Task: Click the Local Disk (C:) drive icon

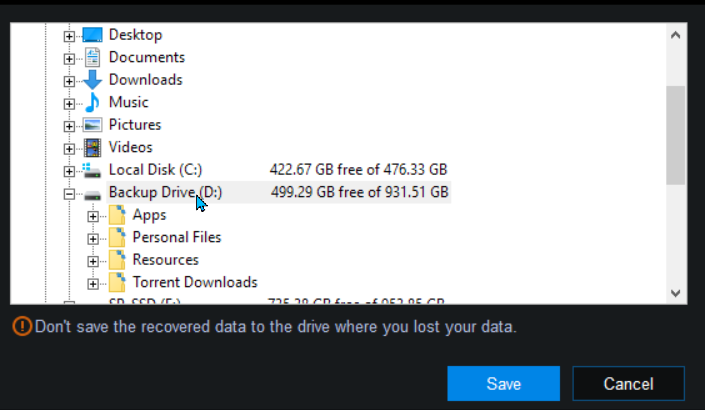Action: tap(92, 170)
